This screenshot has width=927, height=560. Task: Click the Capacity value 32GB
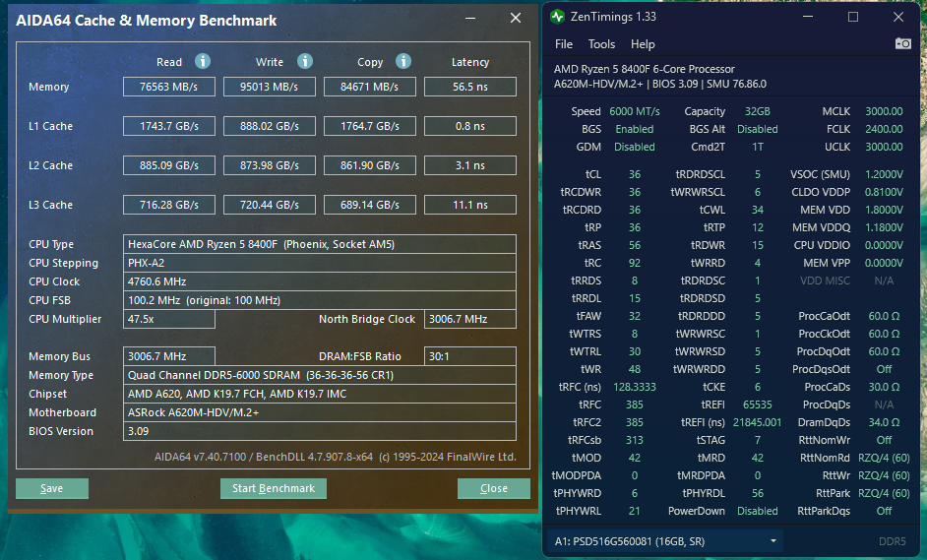click(758, 111)
